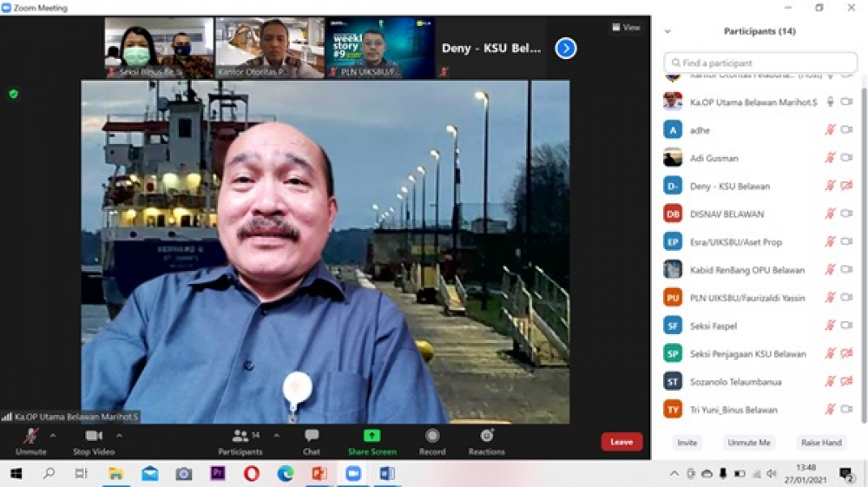Open Windows notification center
Screen dimensions: 868x487
point(845,474)
